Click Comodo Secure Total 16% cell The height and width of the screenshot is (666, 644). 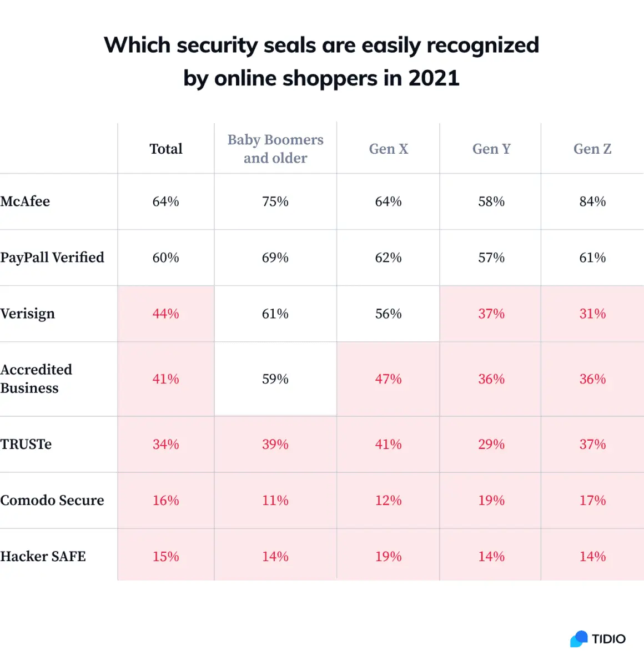pyautogui.click(x=166, y=500)
